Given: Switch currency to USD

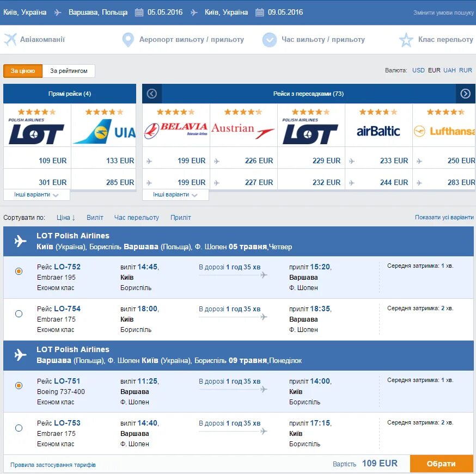Looking at the screenshot, I should pos(418,70).
